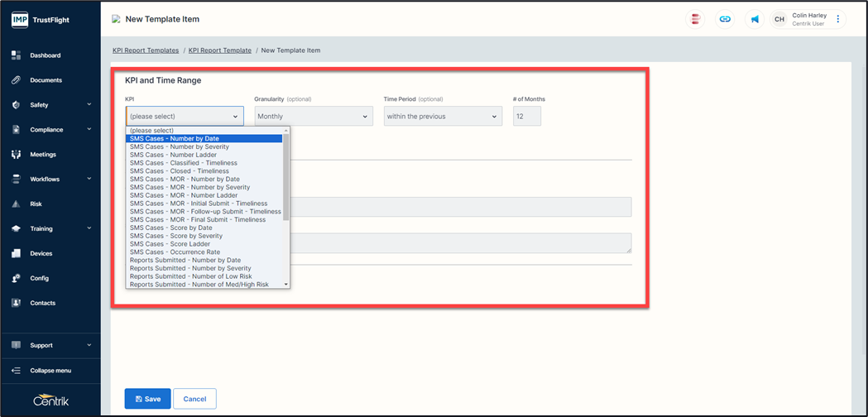
Task: Open Documents via paperclip icon
Action: (16, 80)
